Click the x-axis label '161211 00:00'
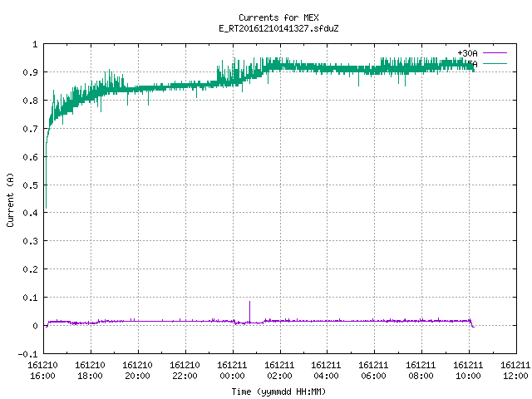The height and width of the screenshot is (399, 532). click(x=232, y=371)
